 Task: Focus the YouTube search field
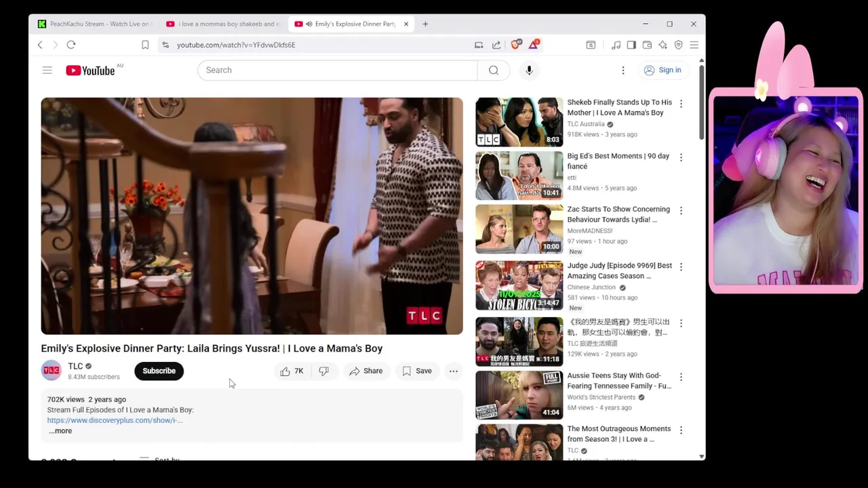pyautogui.click(x=338, y=70)
